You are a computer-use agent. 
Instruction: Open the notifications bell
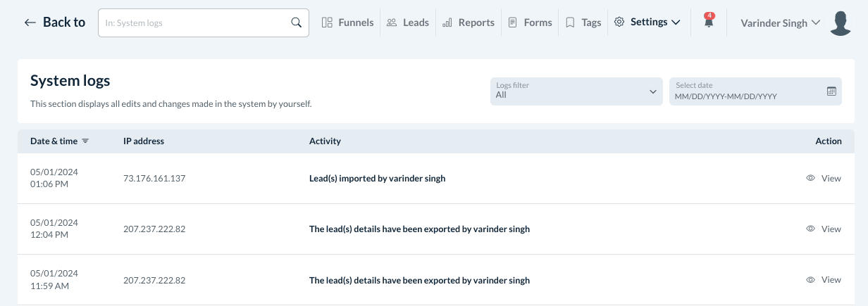(x=709, y=23)
